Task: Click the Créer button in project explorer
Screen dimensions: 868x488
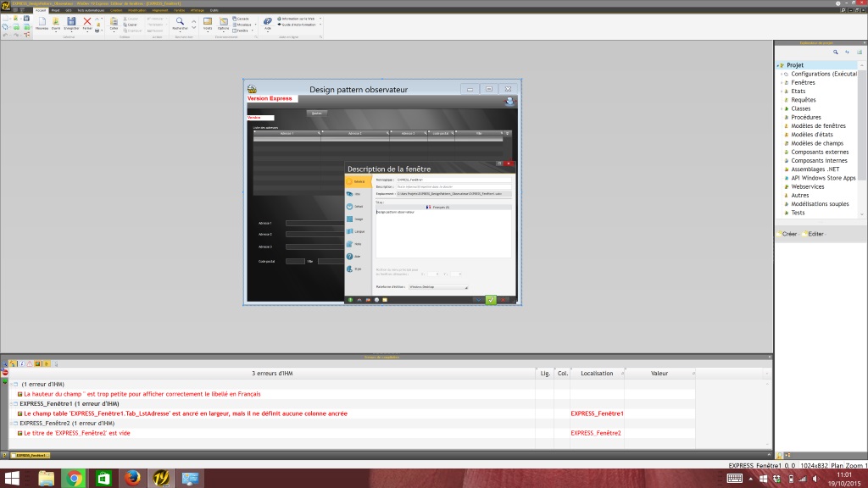Action: pyautogui.click(x=787, y=234)
